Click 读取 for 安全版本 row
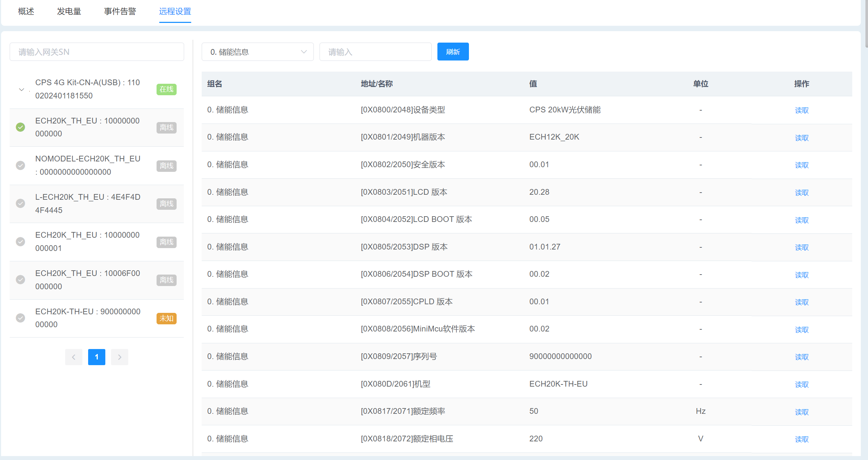The image size is (868, 460). tap(802, 165)
